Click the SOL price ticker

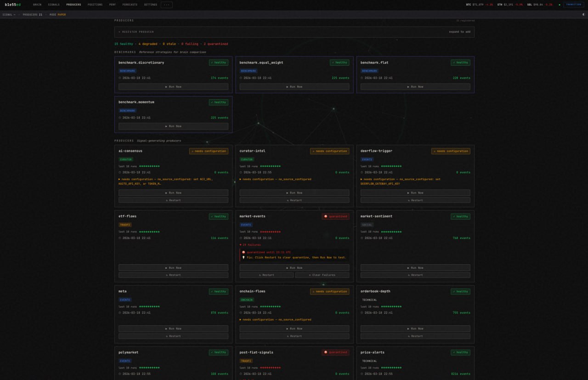(540, 5)
